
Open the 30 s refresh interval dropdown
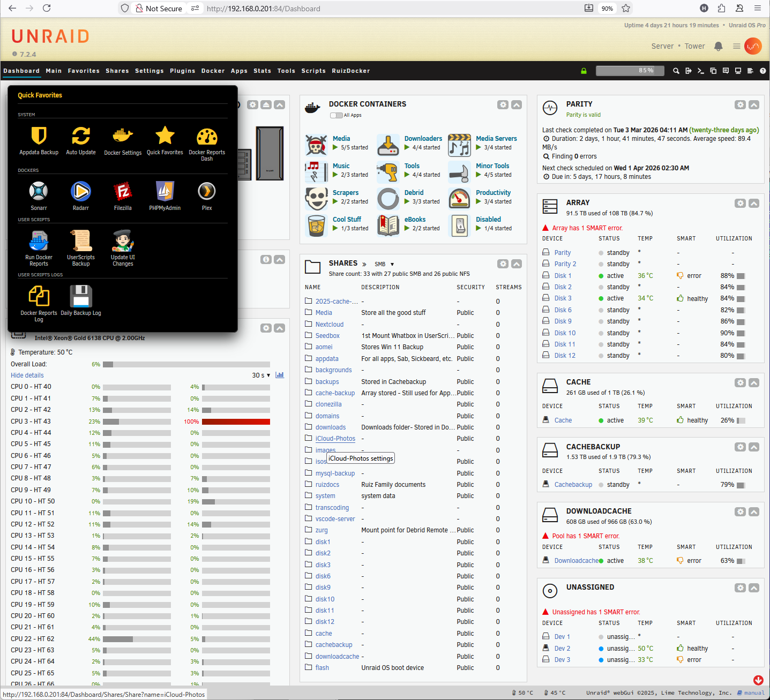point(261,375)
